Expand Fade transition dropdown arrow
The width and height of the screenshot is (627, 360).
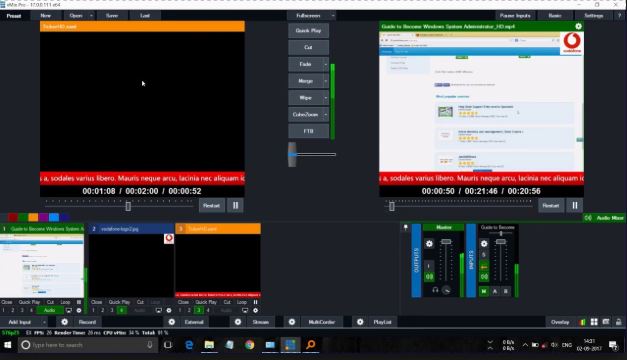pos(325,64)
